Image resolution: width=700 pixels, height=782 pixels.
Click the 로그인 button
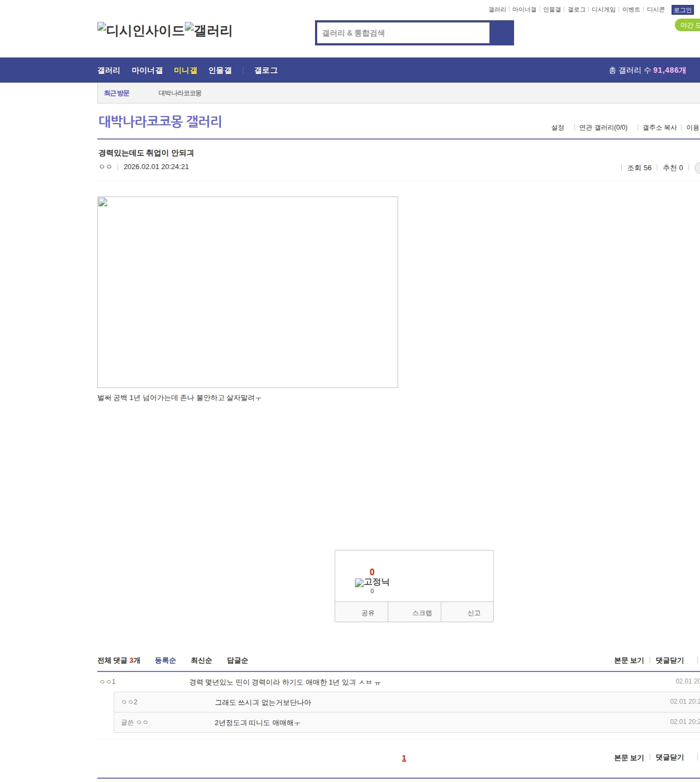click(x=682, y=10)
